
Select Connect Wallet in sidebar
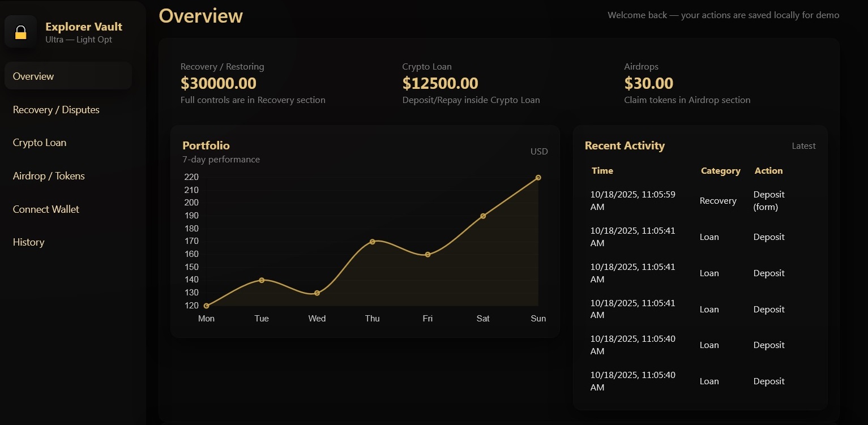pyautogui.click(x=46, y=209)
